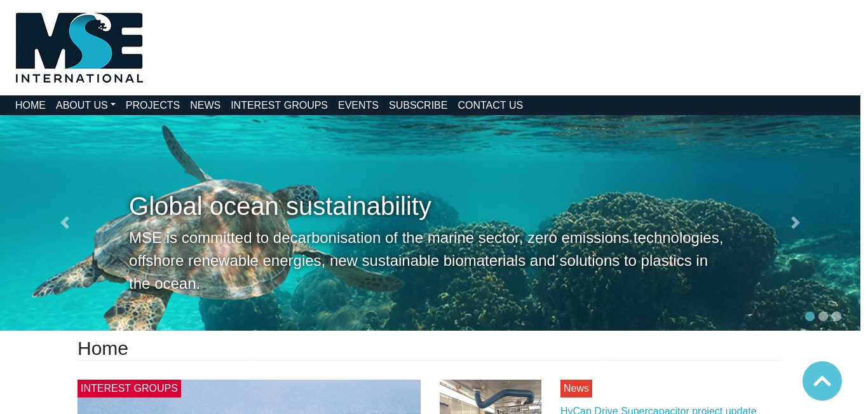The width and height of the screenshot is (868, 414).
Task: Click the news article thumbnail image
Action: (491, 397)
